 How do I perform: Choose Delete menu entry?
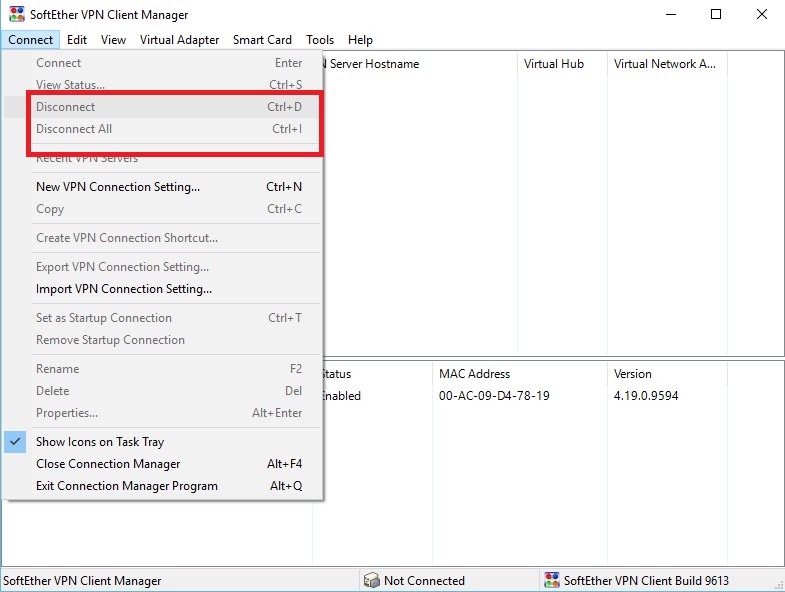[162, 391]
